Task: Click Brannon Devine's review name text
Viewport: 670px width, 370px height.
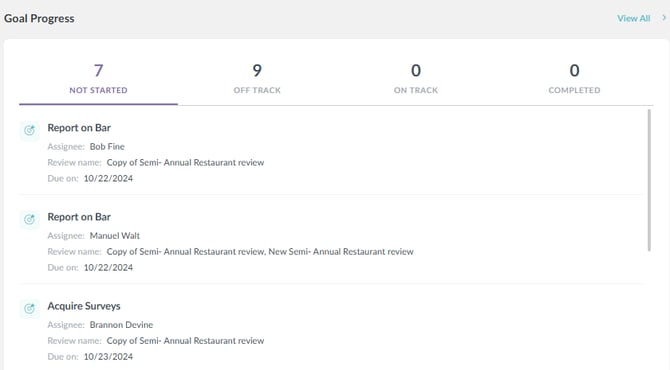Action: [x=185, y=341]
